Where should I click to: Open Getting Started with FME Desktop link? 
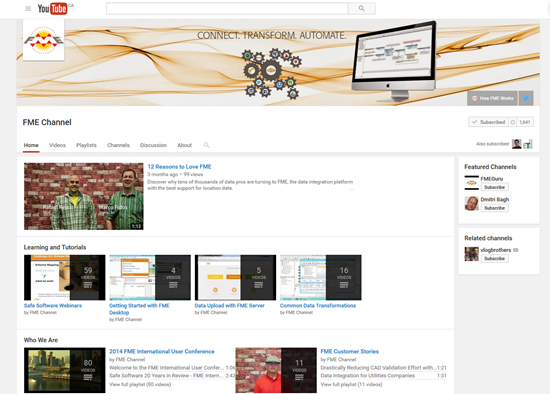139,309
